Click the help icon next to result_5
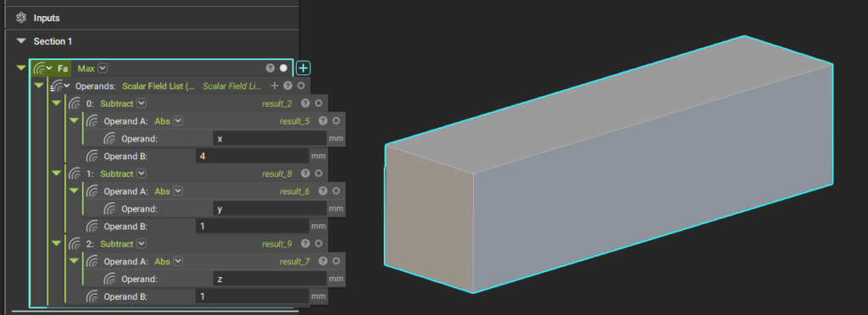This screenshot has width=868, height=315. [x=323, y=121]
